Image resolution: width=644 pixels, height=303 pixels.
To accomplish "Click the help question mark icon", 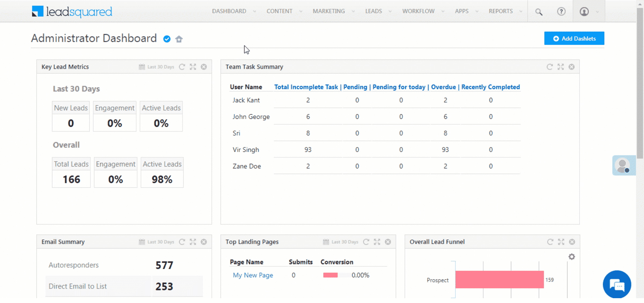I will pos(561,11).
